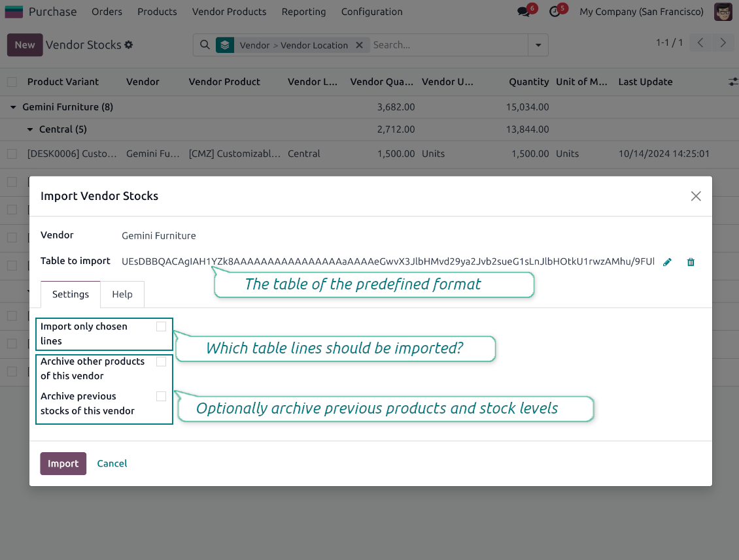Open the search options dropdown arrow

point(538,44)
